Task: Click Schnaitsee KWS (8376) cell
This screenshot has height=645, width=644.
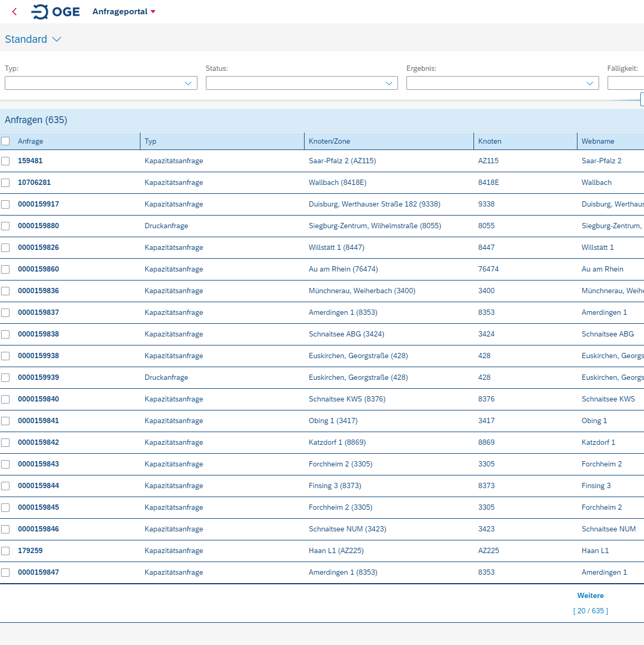Action: click(347, 399)
